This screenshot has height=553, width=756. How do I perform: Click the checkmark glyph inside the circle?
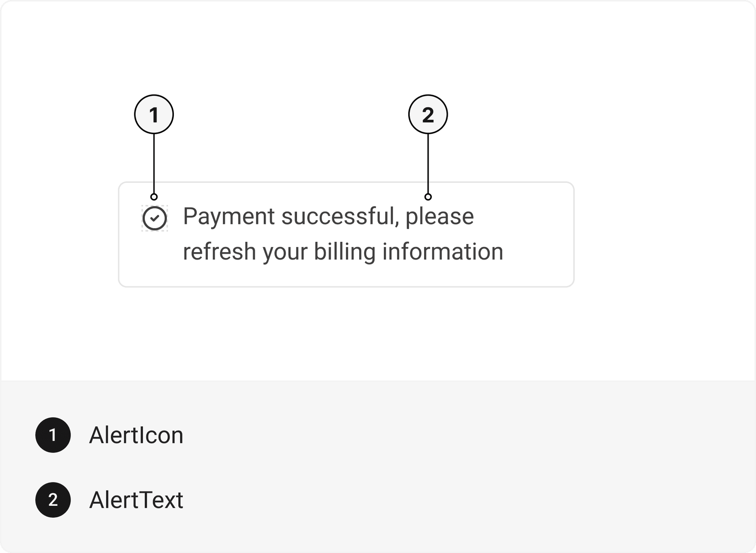coord(155,219)
